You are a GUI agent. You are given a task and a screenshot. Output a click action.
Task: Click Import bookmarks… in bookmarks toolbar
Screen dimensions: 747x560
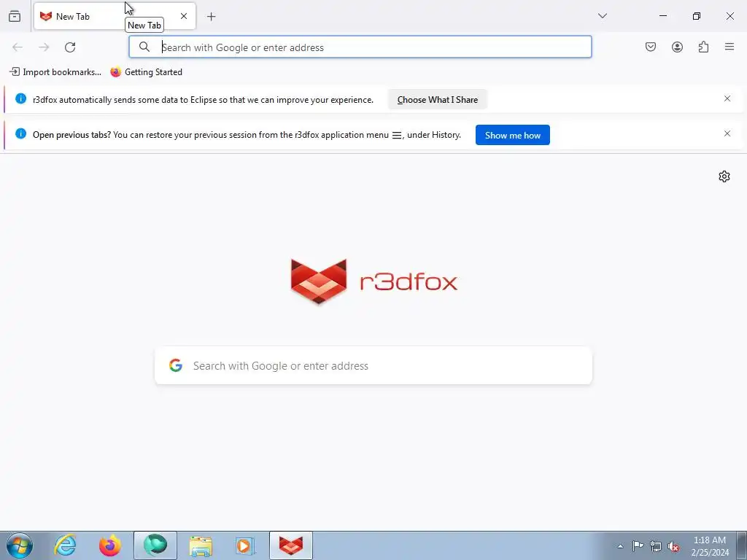coord(55,72)
